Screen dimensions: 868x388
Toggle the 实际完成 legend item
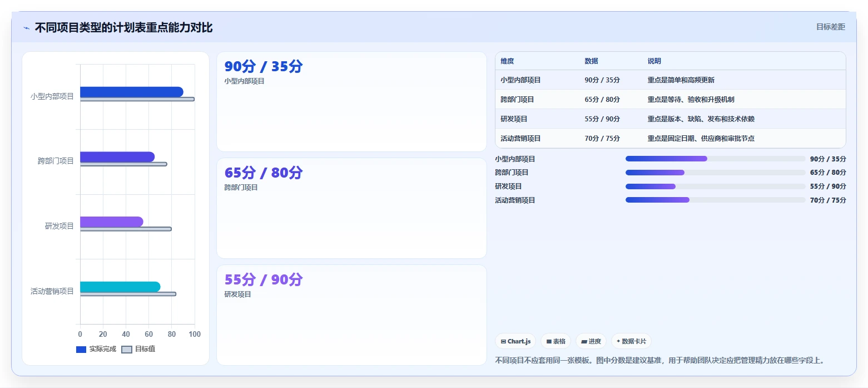click(96, 349)
